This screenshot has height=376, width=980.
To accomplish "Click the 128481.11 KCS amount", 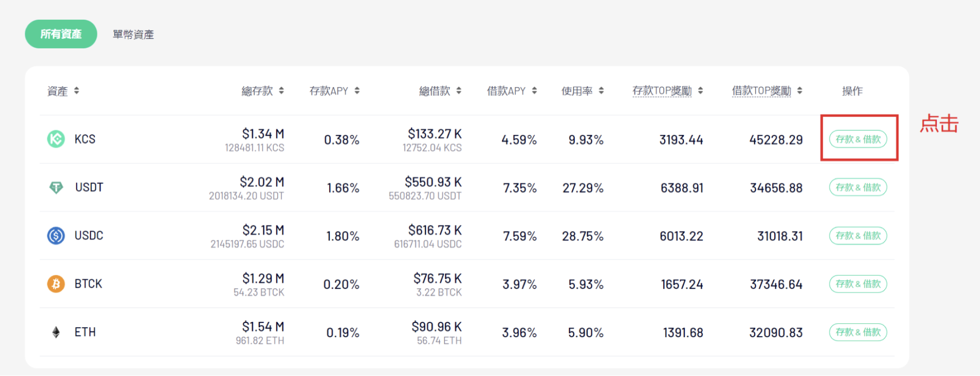I will [x=255, y=148].
